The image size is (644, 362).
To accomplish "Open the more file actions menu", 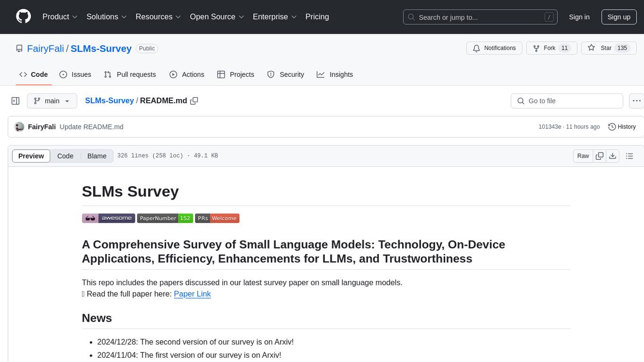I will click(636, 101).
